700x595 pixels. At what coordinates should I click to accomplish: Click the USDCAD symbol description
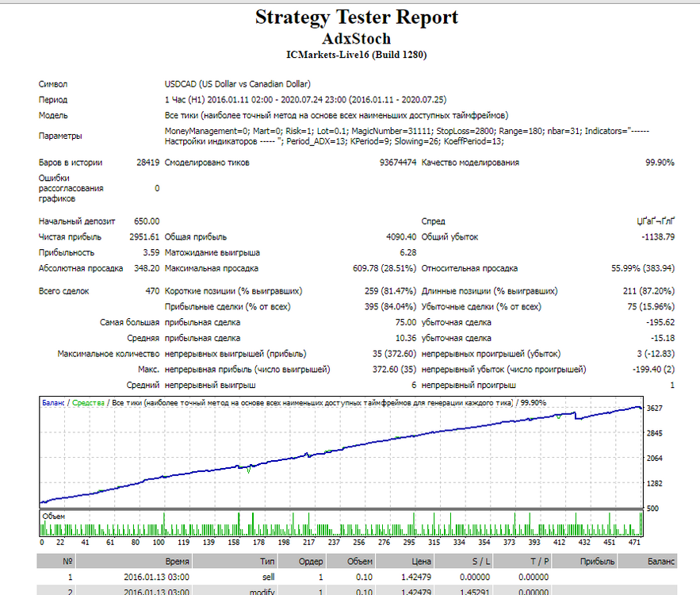[238, 84]
